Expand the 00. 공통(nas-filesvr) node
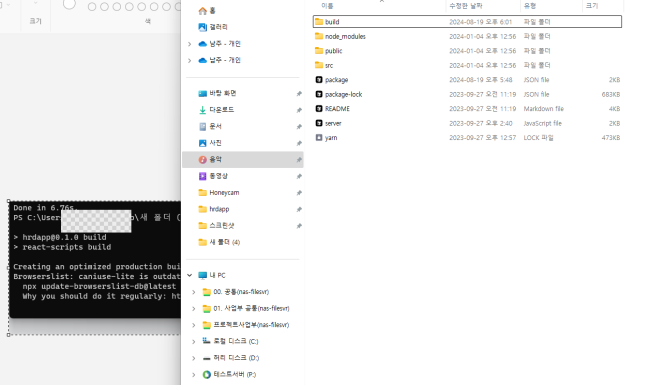The height and width of the screenshot is (385, 650). (194, 292)
